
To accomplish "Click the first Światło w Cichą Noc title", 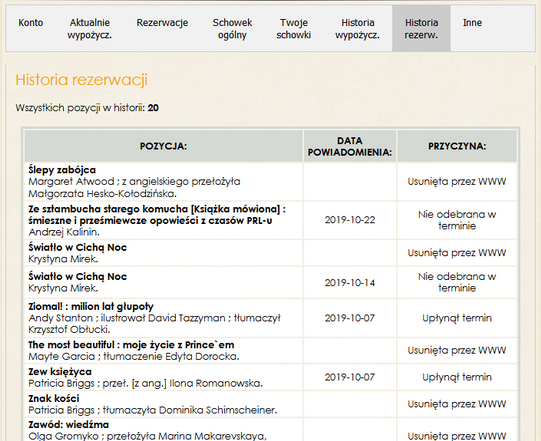I will [x=78, y=247].
